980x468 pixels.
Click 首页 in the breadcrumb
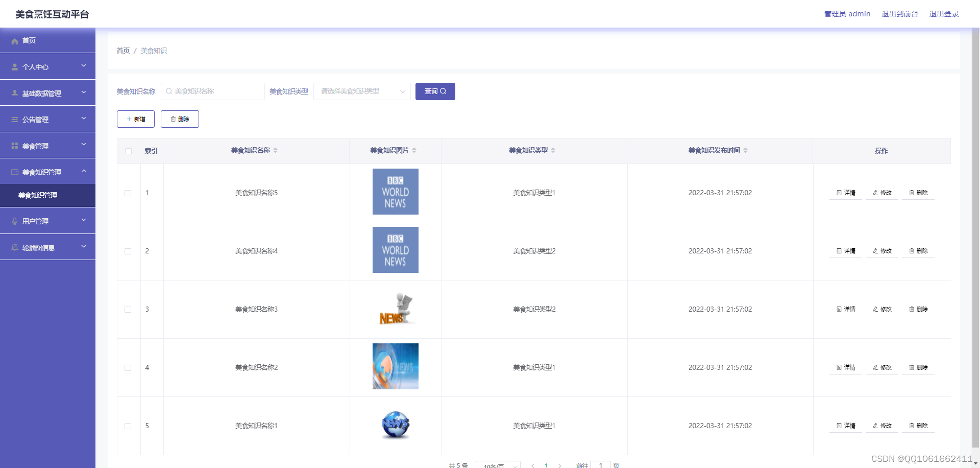[x=122, y=51]
